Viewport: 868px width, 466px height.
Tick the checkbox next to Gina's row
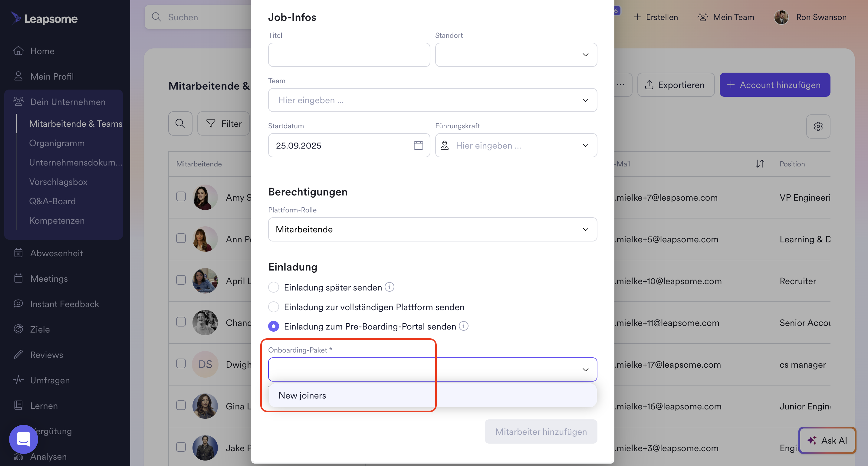pyautogui.click(x=181, y=405)
